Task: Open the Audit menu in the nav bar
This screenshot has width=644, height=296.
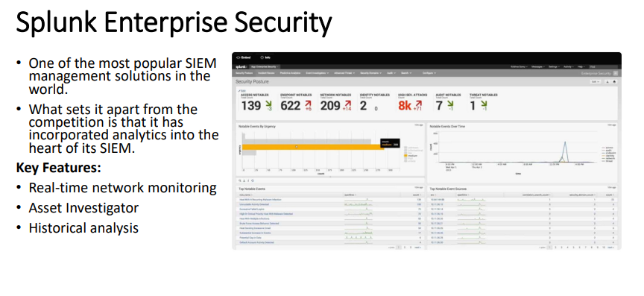Action: [391, 73]
